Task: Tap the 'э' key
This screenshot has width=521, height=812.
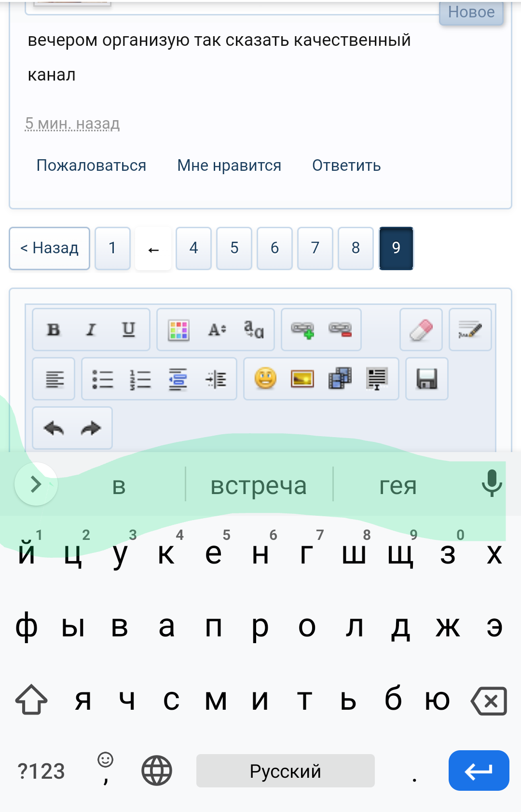Action: click(494, 626)
